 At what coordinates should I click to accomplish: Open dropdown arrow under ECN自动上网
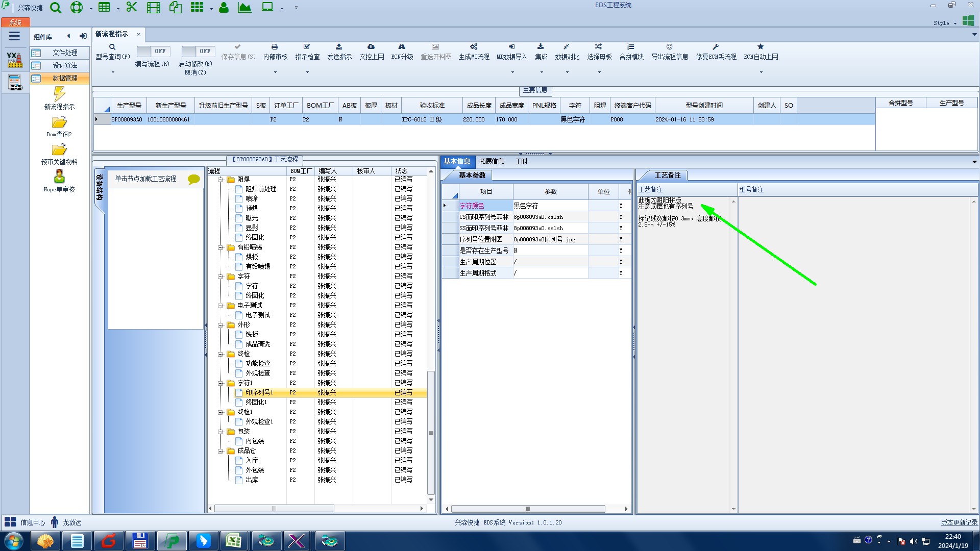tap(761, 72)
